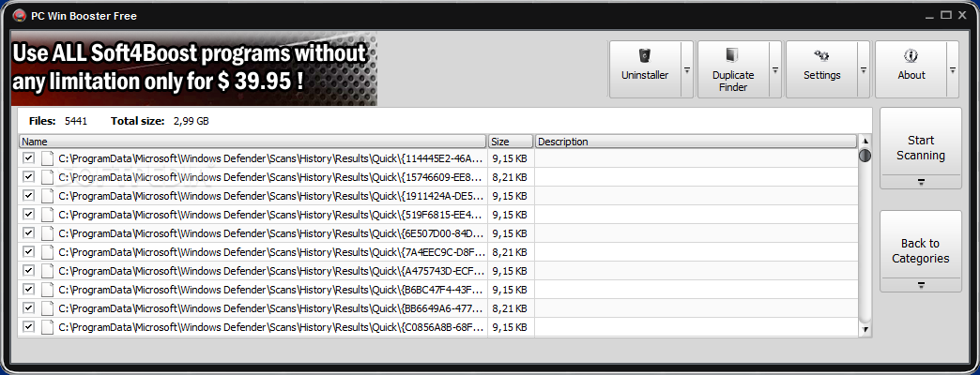Open the Settings gears button
The width and height of the screenshot is (980, 375).
[821, 69]
